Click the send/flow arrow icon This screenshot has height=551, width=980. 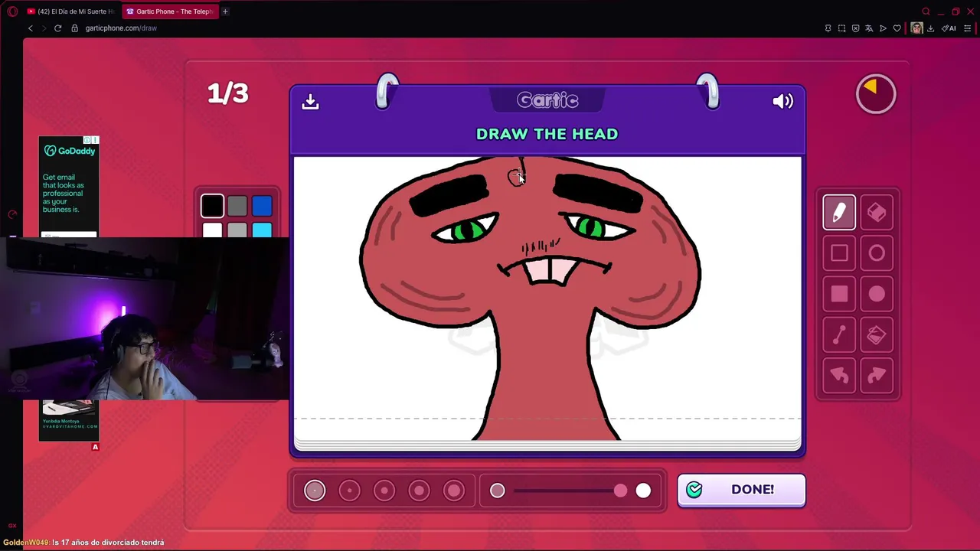883,28
